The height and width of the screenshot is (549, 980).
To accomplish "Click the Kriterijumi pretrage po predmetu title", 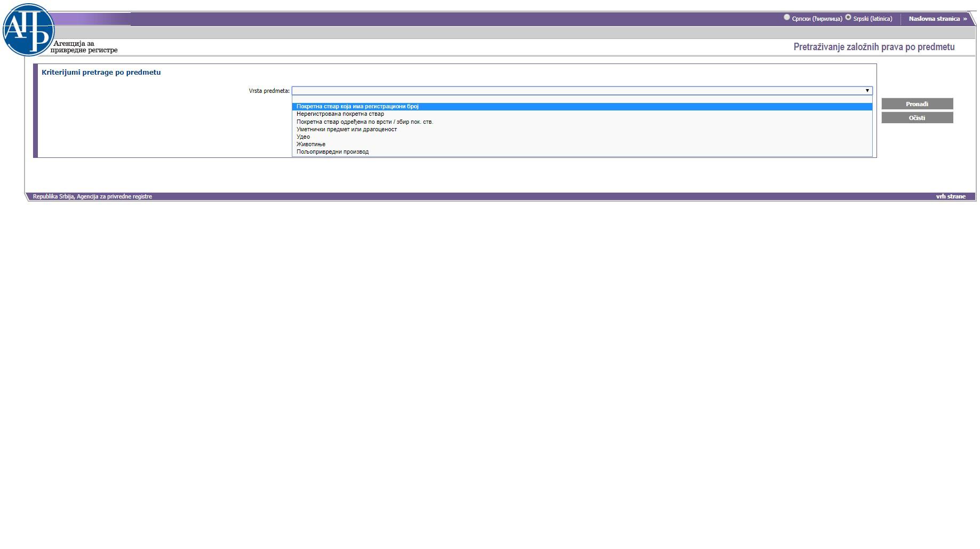I will point(101,72).
